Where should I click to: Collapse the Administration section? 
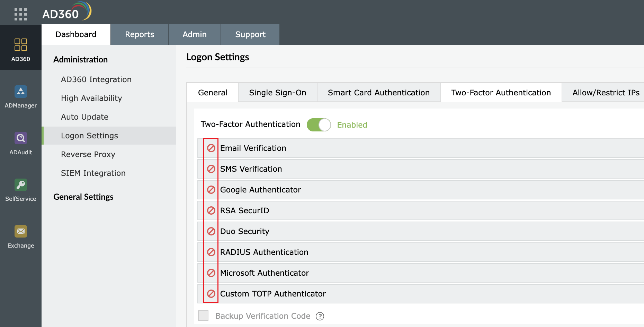point(80,59)
